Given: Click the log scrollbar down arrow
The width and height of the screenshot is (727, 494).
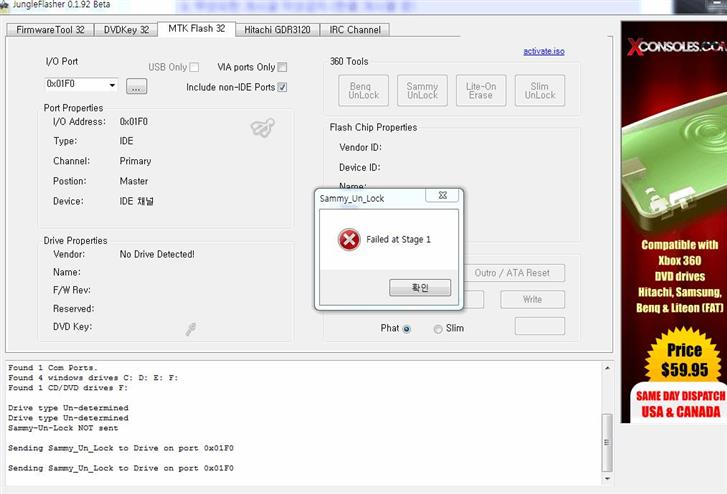Looking at the screenshot, I should [607, 478].
